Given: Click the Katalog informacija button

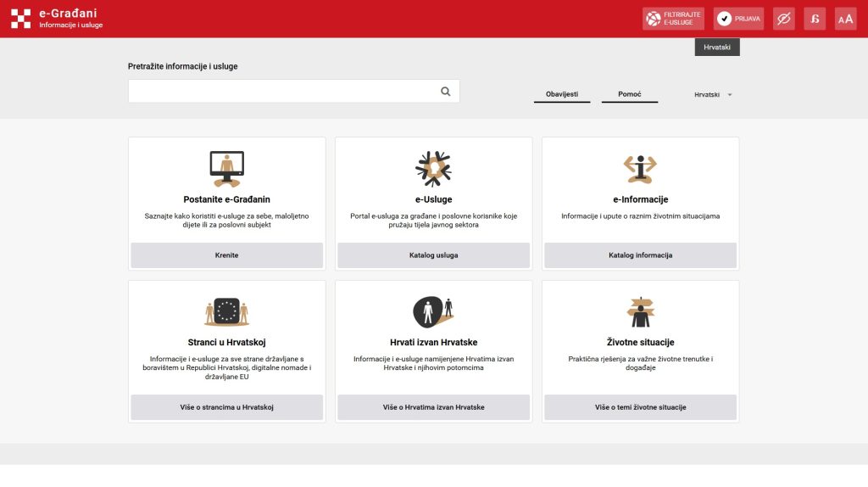Looking at the screenshot, I should coord(640,255).
